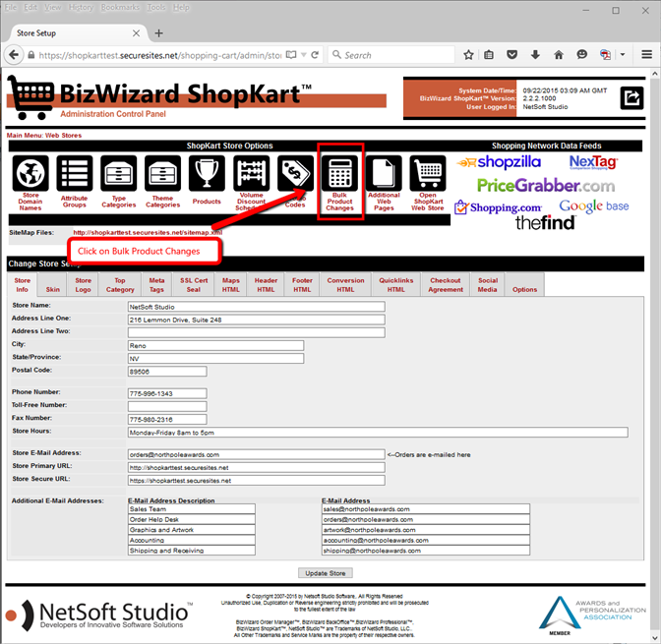Open downloads arrow icon
661x644 pixels.
(x=535, y=55)
